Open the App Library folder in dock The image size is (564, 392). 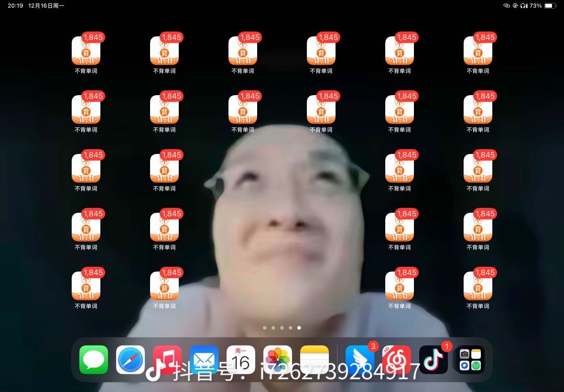(470, 359)
